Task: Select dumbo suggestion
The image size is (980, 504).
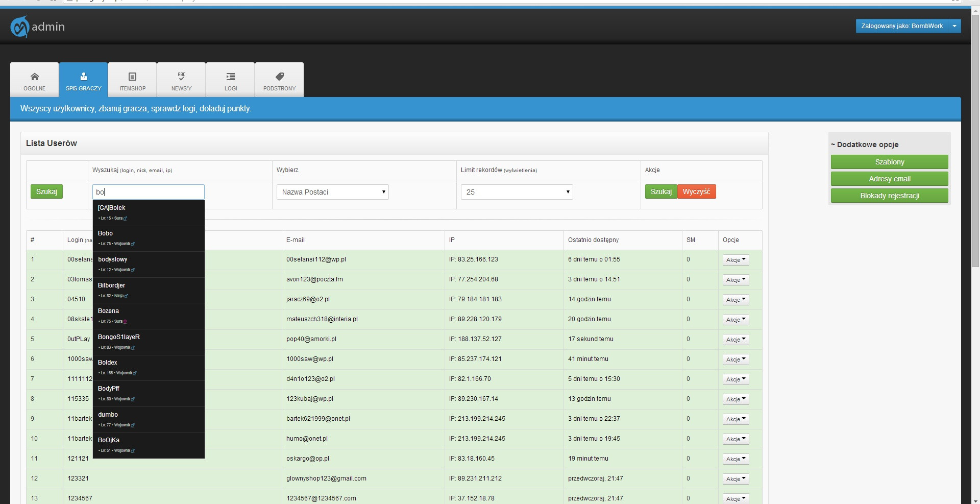Action: pos(149,420)
